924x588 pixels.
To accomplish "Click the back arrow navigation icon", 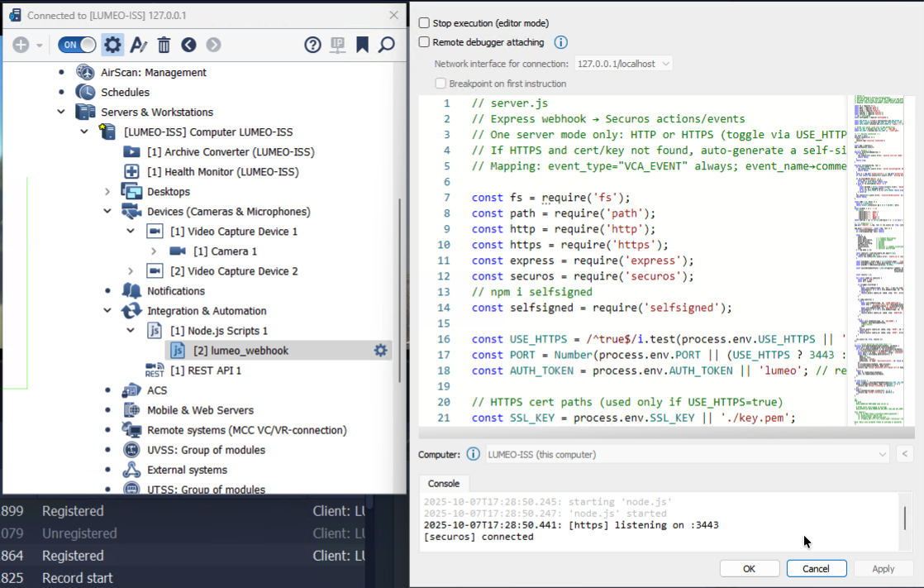I will 188,45.
